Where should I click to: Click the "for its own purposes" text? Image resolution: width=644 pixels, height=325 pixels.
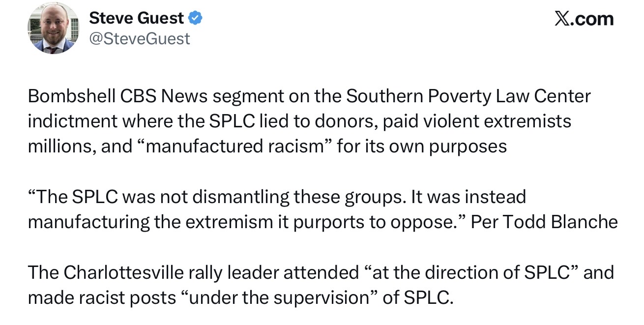point(422,147)
